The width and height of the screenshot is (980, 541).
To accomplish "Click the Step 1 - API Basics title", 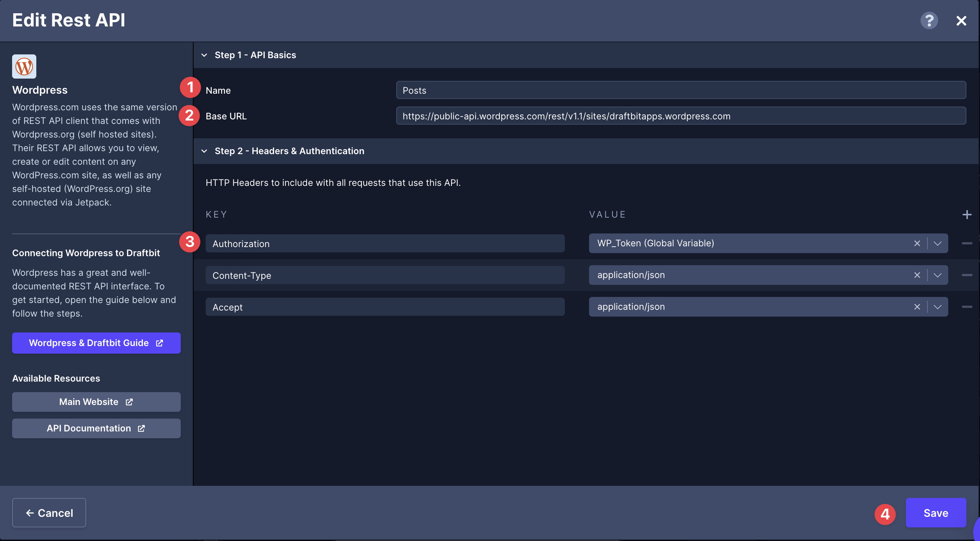I will (255, 55).
